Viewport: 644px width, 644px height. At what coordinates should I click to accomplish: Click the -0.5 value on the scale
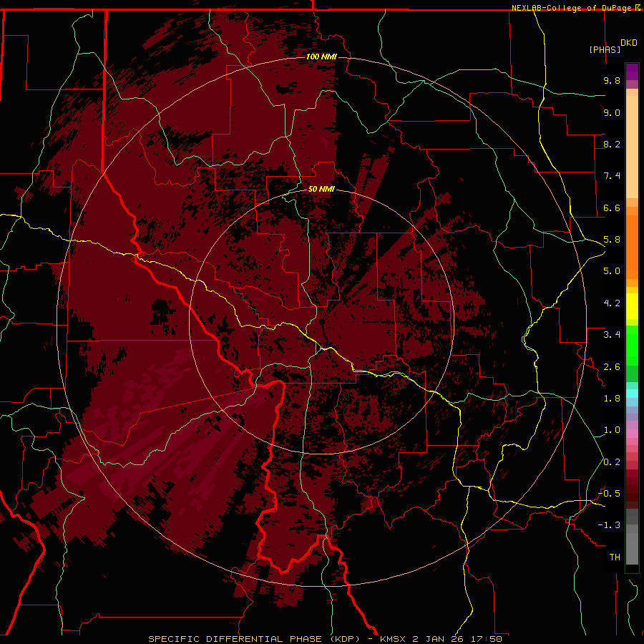(x=609, y=494)
